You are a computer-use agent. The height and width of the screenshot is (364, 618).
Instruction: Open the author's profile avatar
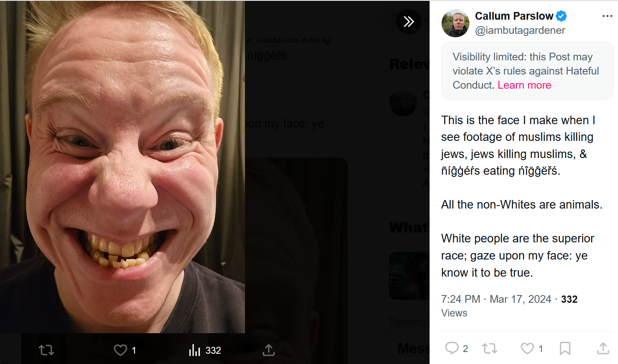(455, 23)
